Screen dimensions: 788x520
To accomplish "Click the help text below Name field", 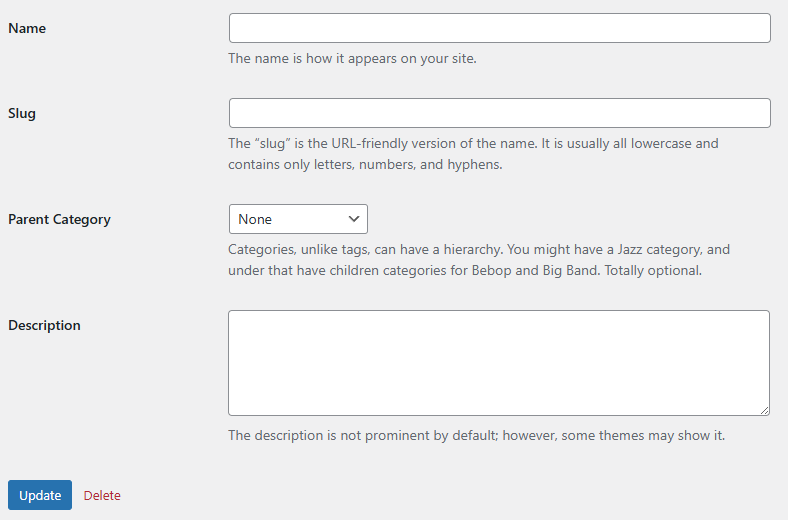I will (352, 58).
